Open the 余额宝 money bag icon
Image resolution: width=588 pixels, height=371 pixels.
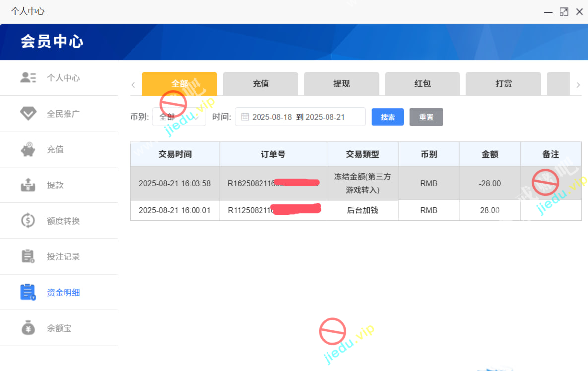tap(28, 328)
